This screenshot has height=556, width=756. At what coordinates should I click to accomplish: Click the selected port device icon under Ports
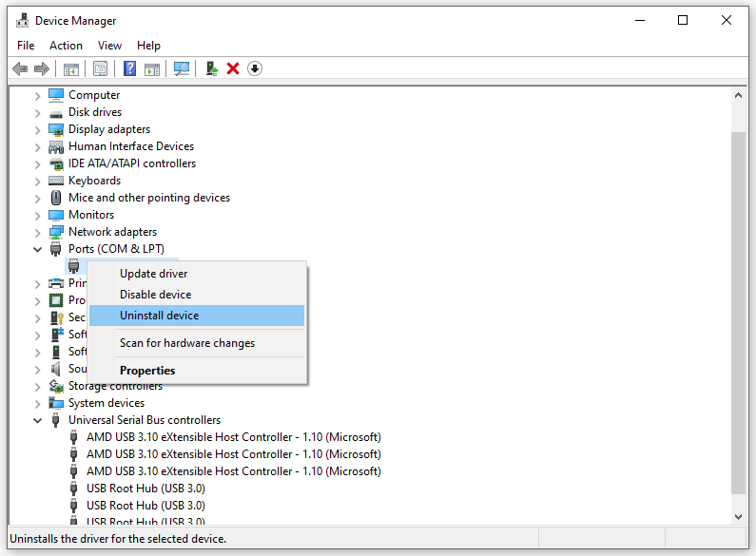point(74,266)
